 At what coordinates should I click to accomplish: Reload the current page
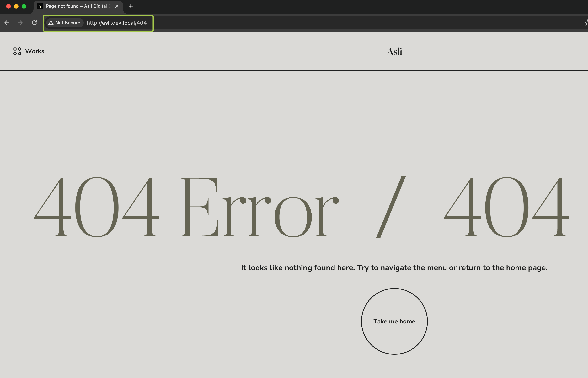pyautogui.click(x=34, y=23)
